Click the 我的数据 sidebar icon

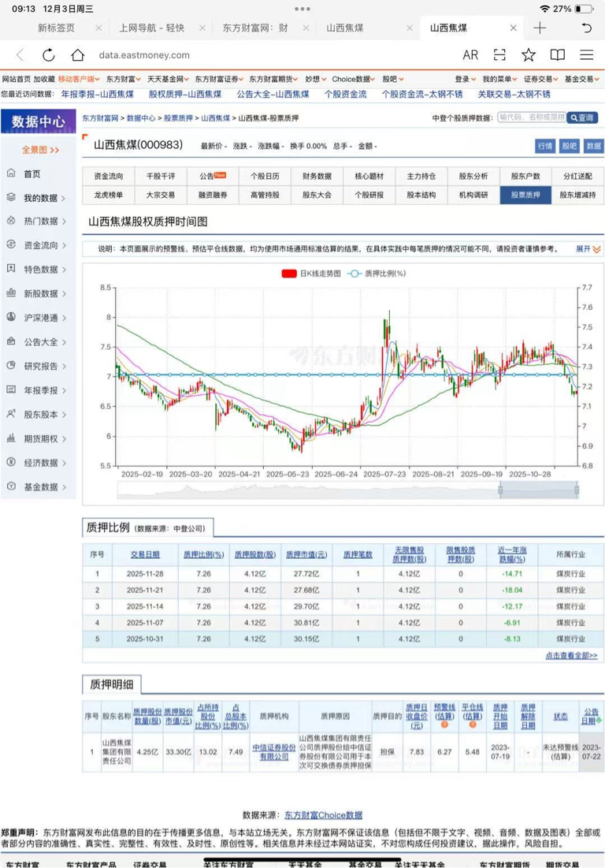pos(11,197)
